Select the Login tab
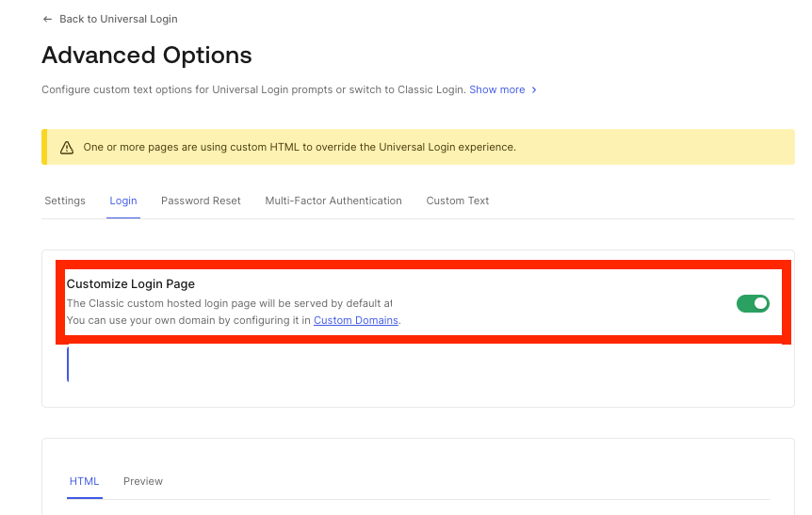The height and width of the screenshot is (515, 812). pyautogui.click(x=123, y=201)
